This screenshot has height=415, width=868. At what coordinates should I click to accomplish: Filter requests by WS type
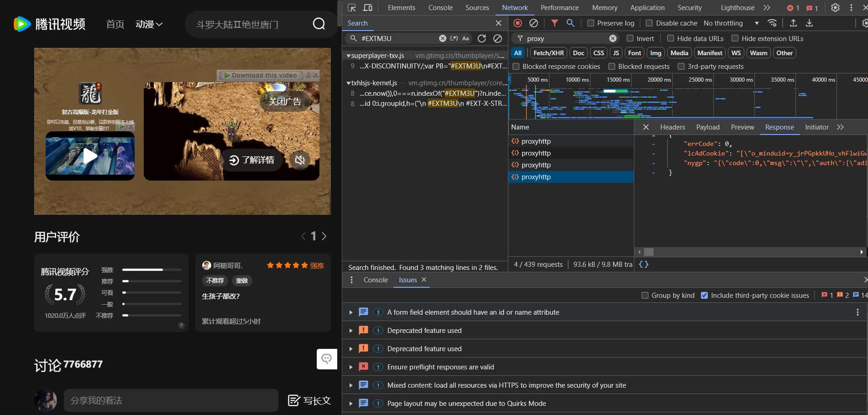[736, 53]
